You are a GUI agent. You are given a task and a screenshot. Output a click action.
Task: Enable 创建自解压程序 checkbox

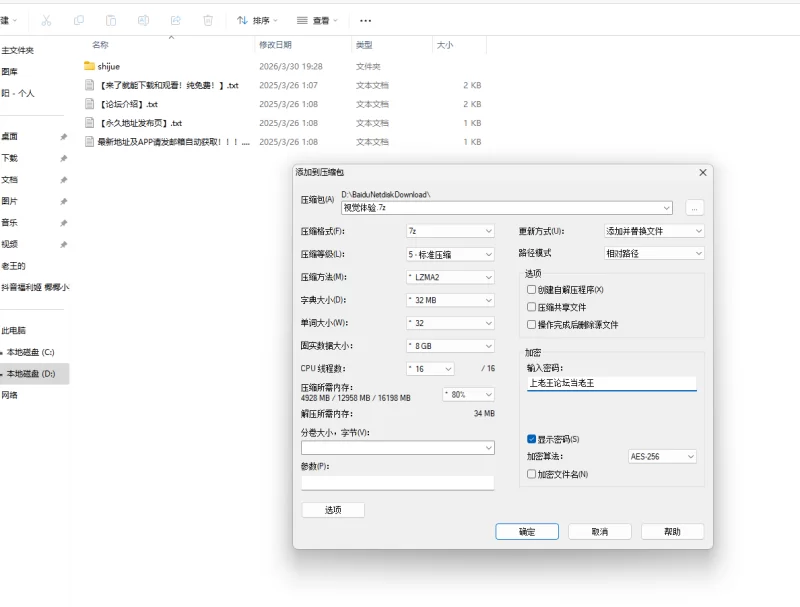532,290
